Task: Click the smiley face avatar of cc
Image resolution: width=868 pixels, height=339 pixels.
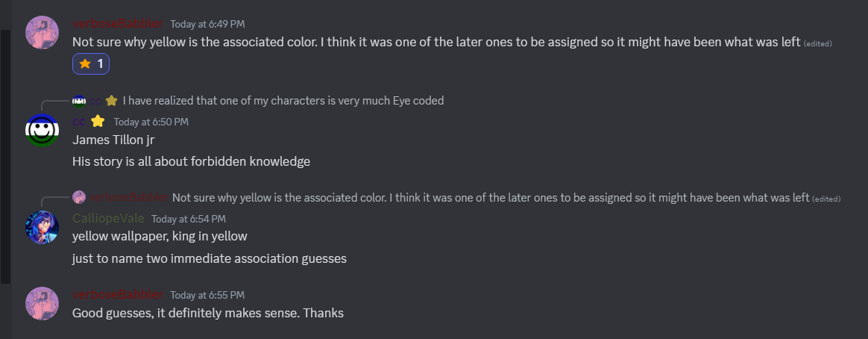Action: tap(43, 130)
